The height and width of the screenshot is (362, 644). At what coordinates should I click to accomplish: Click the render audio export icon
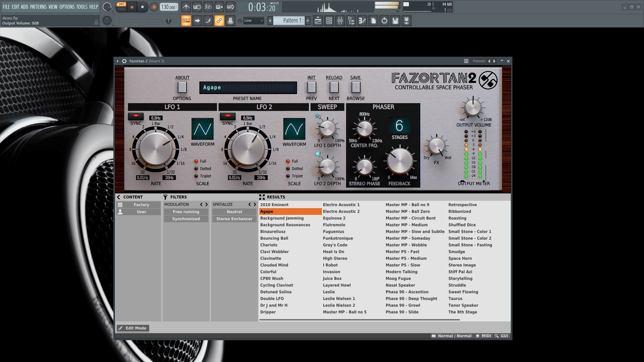[x=407, y=21]
